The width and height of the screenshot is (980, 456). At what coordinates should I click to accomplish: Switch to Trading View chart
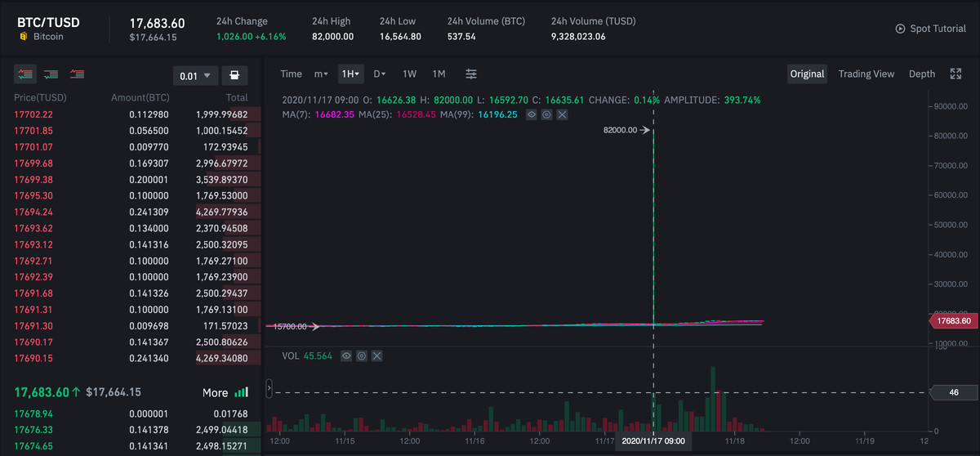point(866,74)
